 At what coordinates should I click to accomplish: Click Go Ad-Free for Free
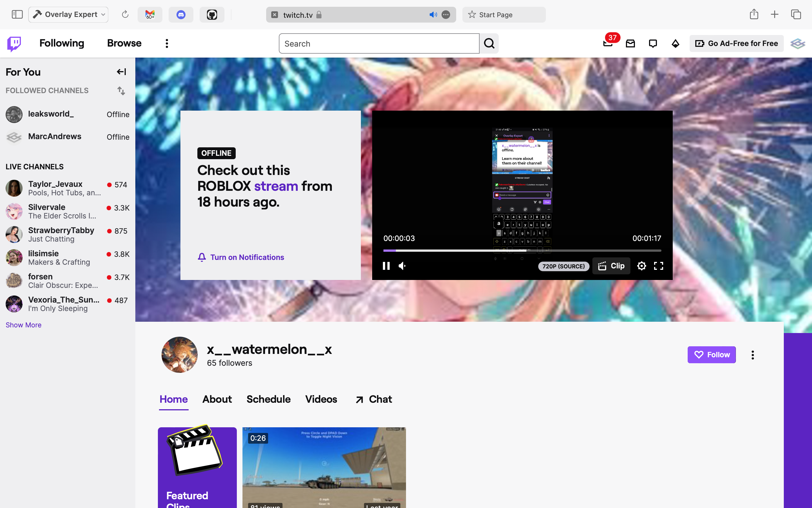(736, 43)
